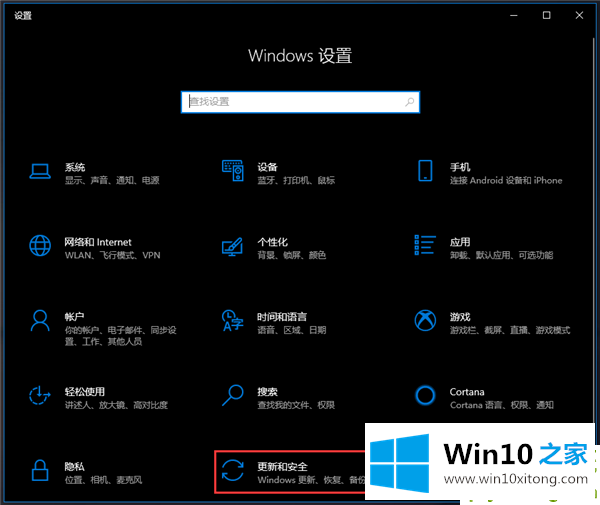Click the 游戏 title text
The height and width of the screenshot is (505, 600).
click(x=460, y=317)
